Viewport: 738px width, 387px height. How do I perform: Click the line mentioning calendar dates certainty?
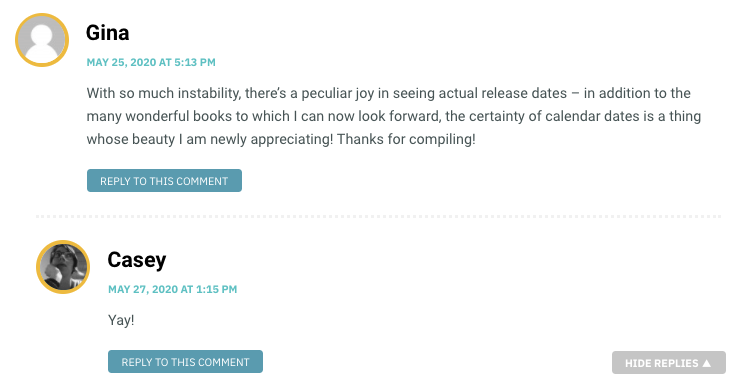click(393, 116)
